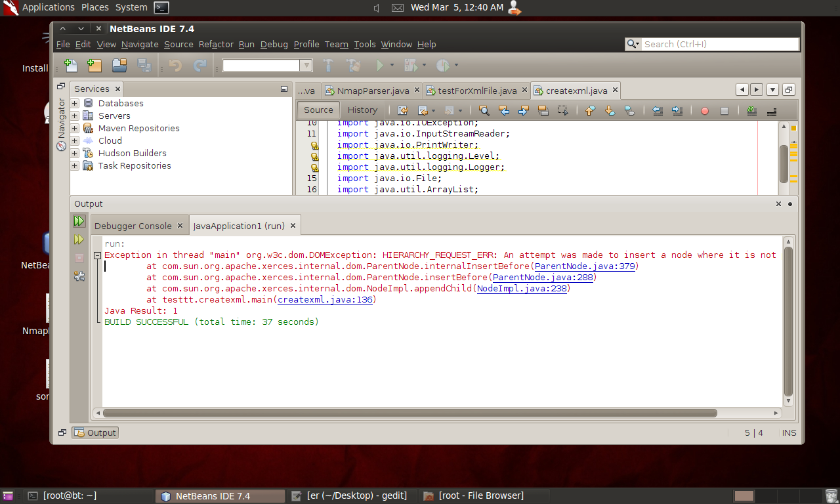Toggle the Bookmark editor button
Image resolution: width=840 pixels, height=504 pixels.
(x=629, y=110)
